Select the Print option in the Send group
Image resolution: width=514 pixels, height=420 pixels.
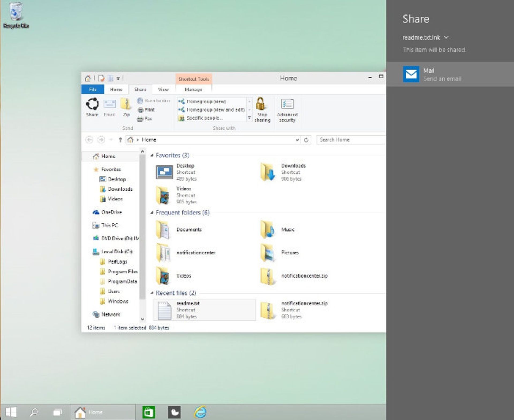click(x=147, y=110)
